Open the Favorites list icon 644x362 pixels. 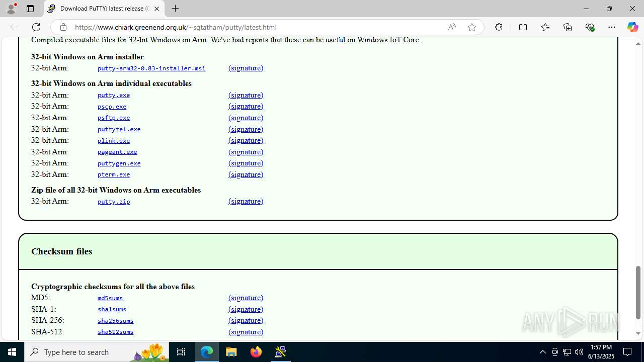(545, 27)
